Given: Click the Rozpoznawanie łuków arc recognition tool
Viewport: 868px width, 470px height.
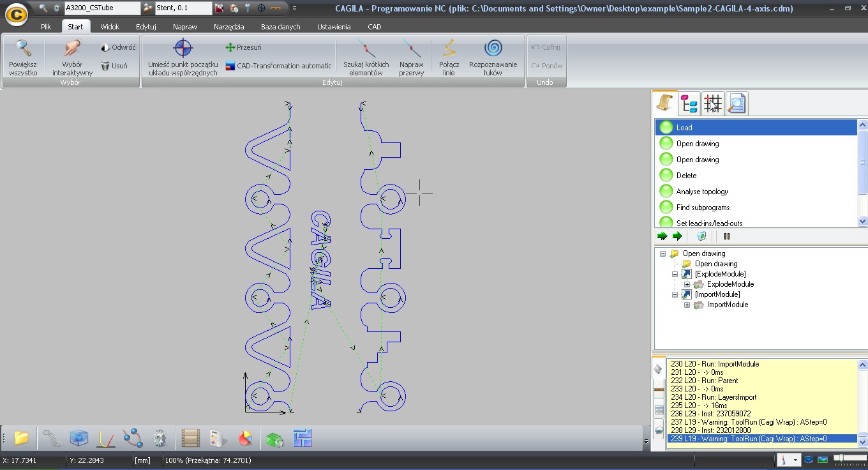Looking at the screenshot, I should click(x=493, y=57).
